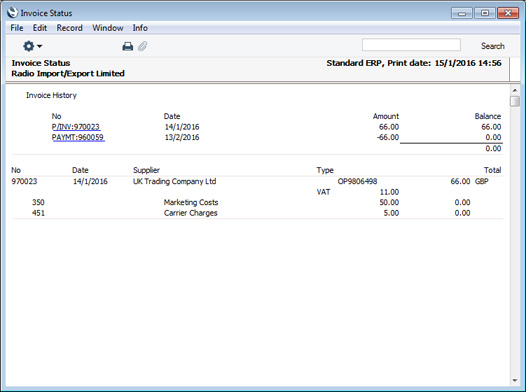Open attachments with the paperclip icon
This screenshot has height=392, width=526.
tap(143, 46)
